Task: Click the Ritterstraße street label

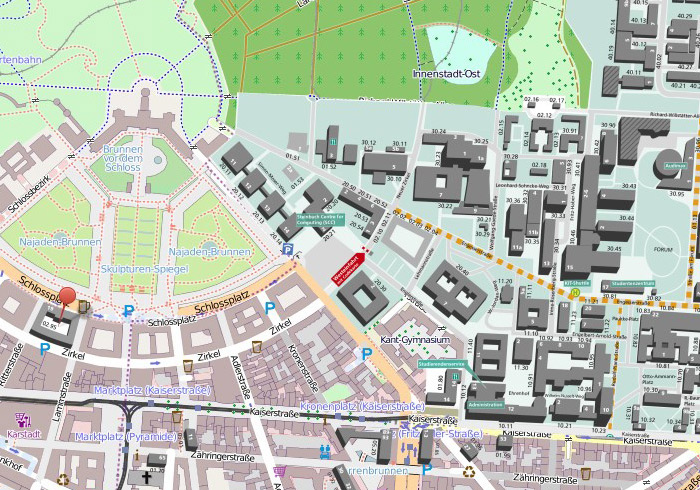Action: (12, 365)
